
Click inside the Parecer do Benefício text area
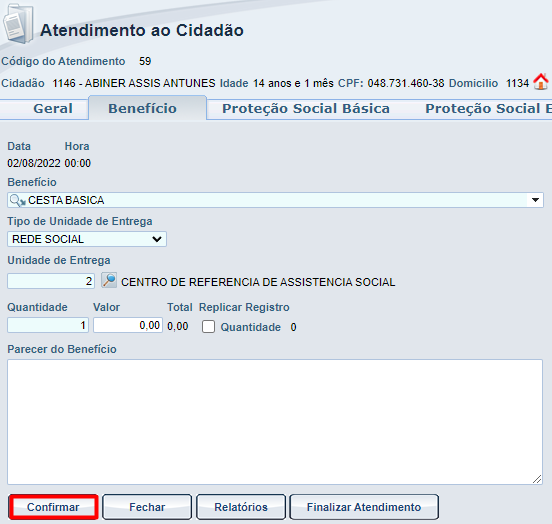(275, 422)
